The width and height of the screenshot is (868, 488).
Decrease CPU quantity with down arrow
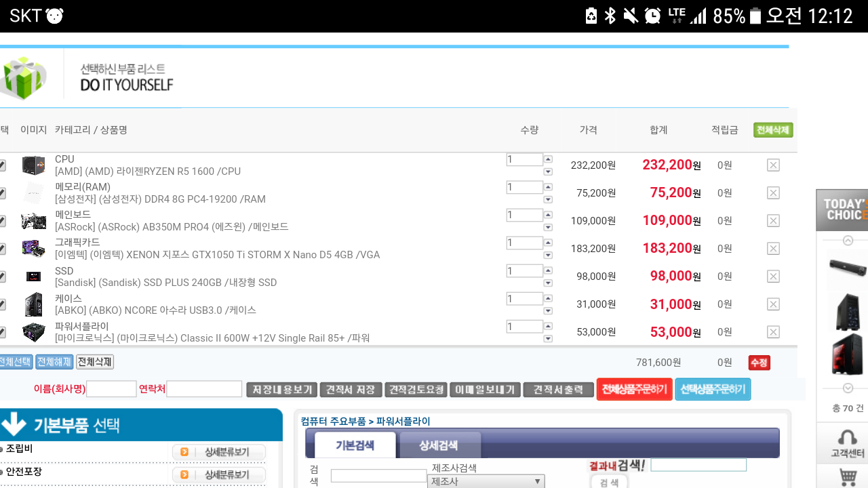coord(548,171)
